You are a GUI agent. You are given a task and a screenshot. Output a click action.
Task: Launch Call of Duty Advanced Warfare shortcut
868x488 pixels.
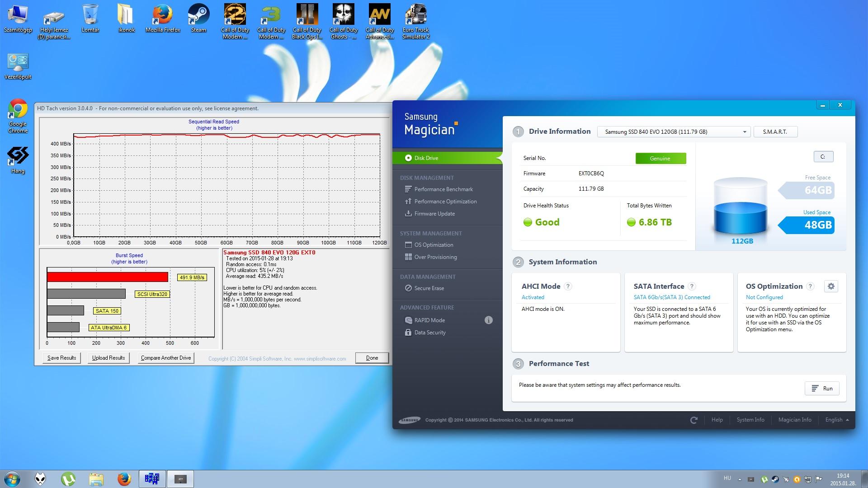tap(380, 21)
